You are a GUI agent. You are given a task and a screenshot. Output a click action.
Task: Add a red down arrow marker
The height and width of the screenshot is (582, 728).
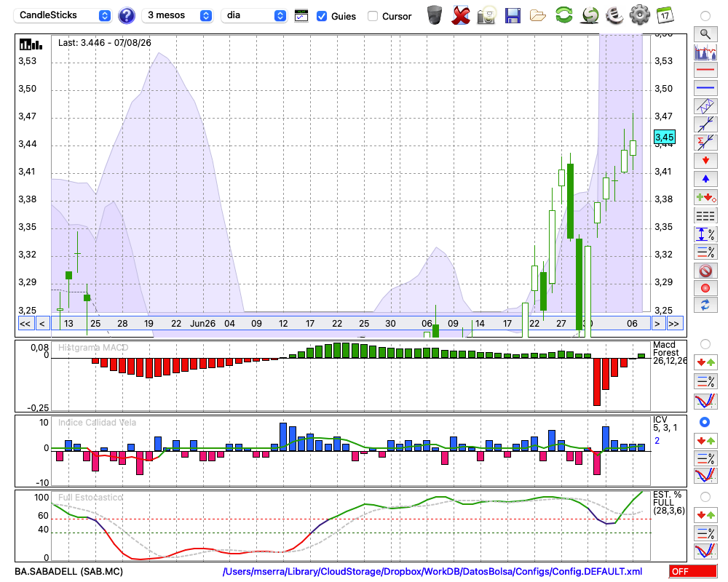[705, 161]
